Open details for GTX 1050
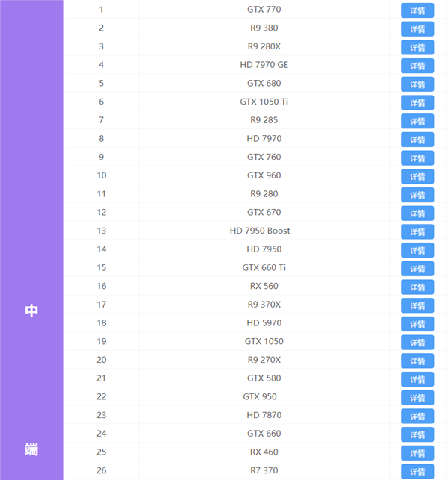The height and width of the screenshot is (480, 448). 417,342
